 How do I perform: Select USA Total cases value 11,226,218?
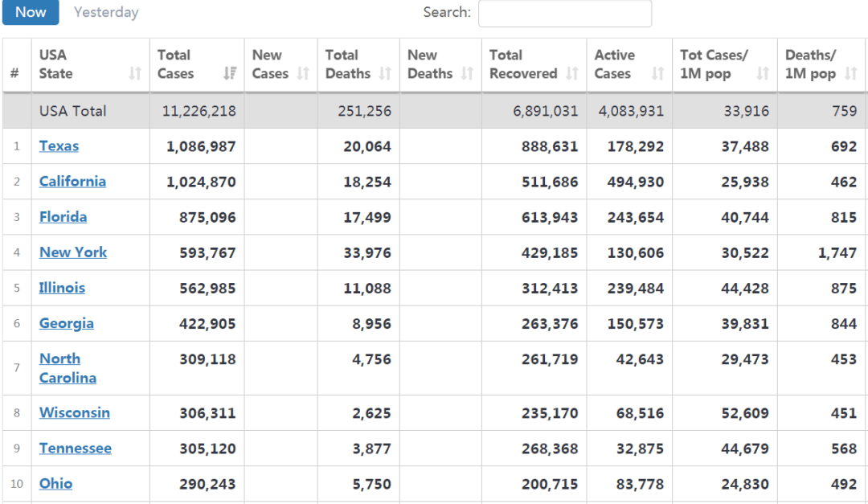pos(199,111)
